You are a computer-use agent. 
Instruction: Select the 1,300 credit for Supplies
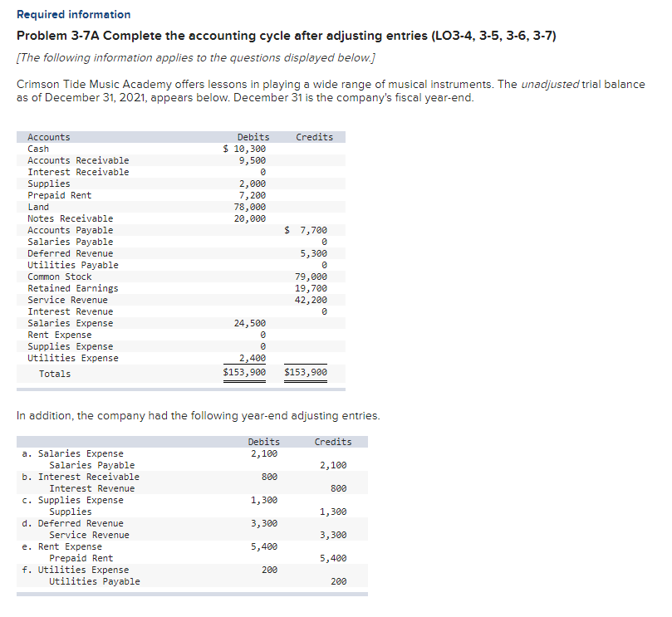click(x=333, y=512)
